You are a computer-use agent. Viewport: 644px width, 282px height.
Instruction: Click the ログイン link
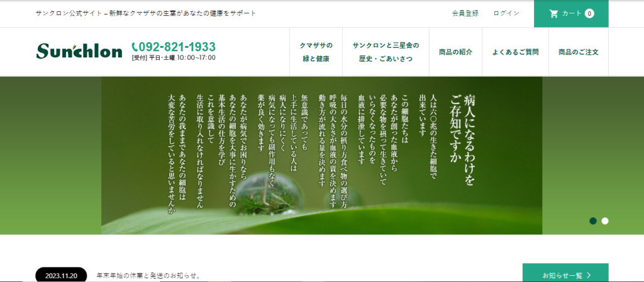506,13
